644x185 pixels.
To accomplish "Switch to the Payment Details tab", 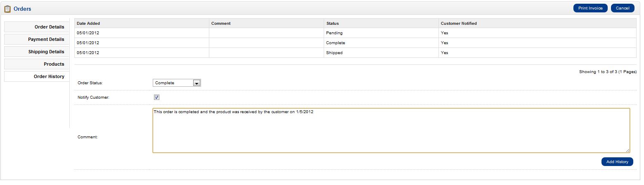I will coord(36,39).
